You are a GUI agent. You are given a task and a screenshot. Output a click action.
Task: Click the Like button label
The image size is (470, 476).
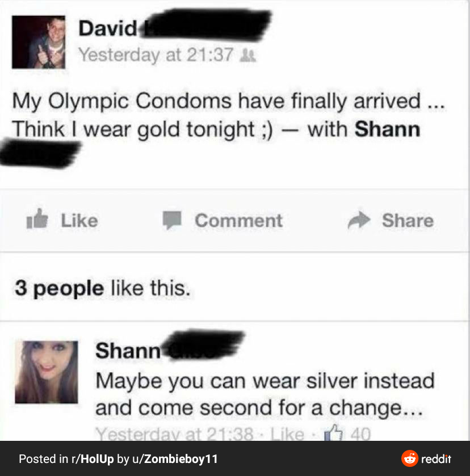pyautogui.click(x=79, y=220)
